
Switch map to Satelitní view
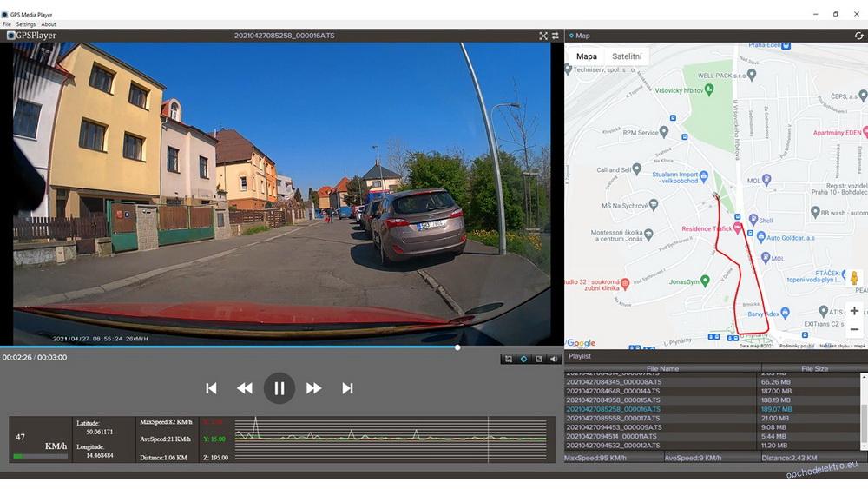[627, 56]
